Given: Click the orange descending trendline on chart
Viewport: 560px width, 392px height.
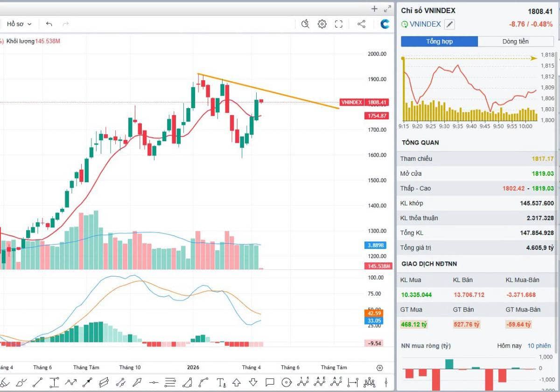Looking at the screenshot, I should [x=268, y=91].
